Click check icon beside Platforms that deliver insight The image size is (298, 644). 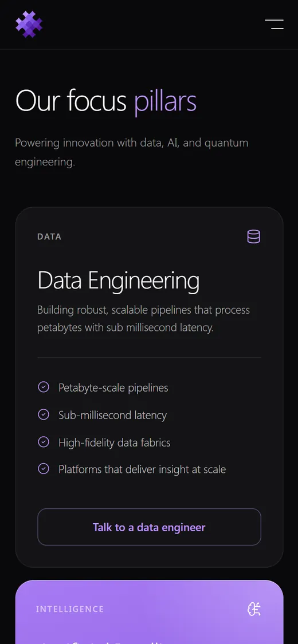click(x=44, y=469)
